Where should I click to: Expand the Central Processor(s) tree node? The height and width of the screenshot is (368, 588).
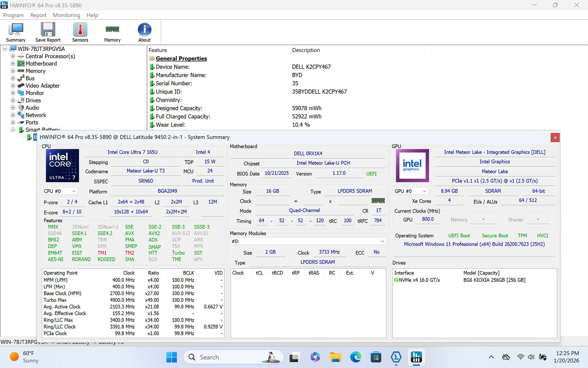pyautogui.click(x=13, y=56)
